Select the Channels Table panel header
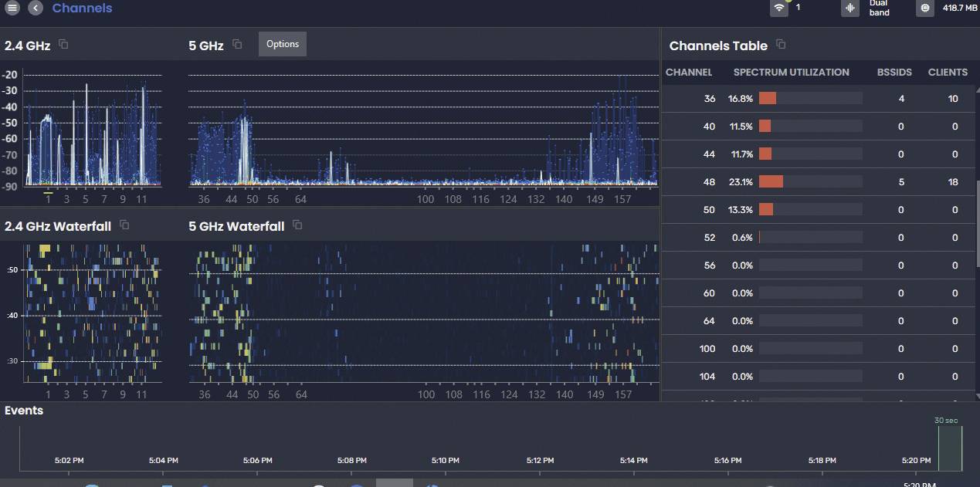980x487 pixels. [x=717, y=46]
